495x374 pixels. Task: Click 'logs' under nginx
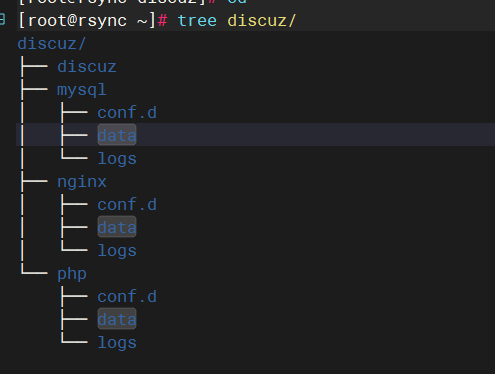coord(117,251)
